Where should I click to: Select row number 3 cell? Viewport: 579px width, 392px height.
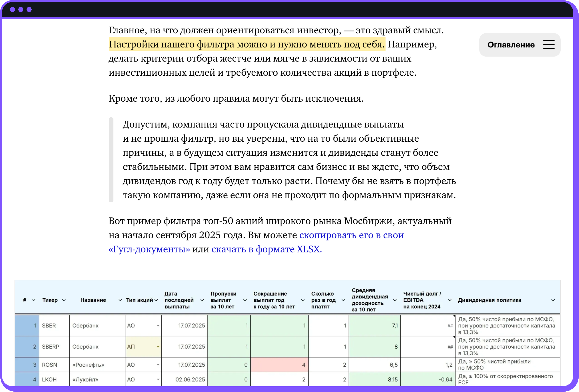coord(27,365)
